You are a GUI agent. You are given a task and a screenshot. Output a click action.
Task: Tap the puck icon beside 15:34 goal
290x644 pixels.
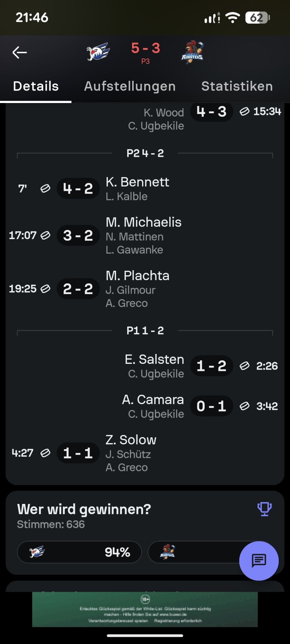click(x=245, y=111)
